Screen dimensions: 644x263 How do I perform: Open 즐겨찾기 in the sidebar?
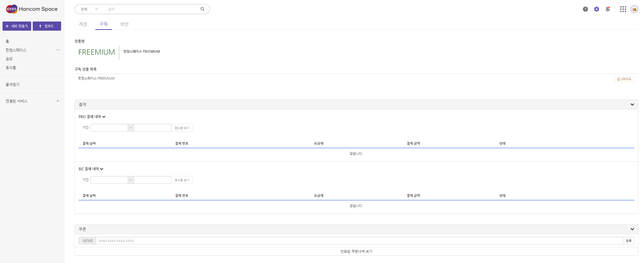pos(12,85)
